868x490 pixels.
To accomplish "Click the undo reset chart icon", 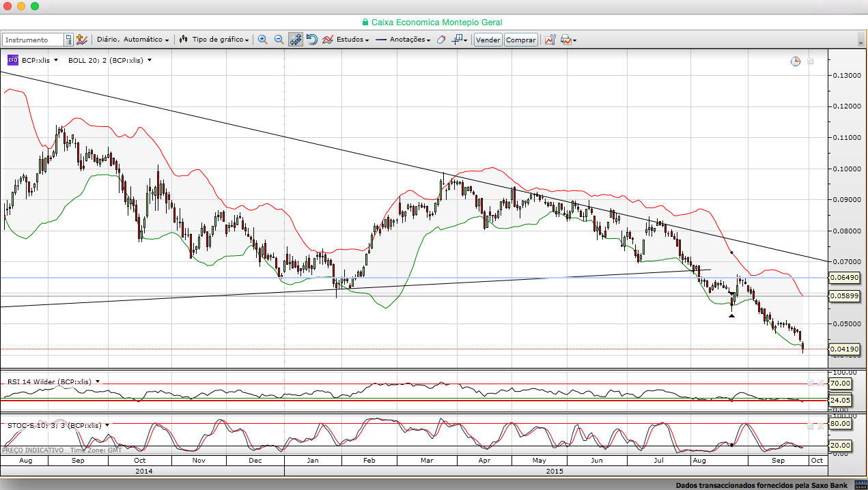I will [311, 40].
